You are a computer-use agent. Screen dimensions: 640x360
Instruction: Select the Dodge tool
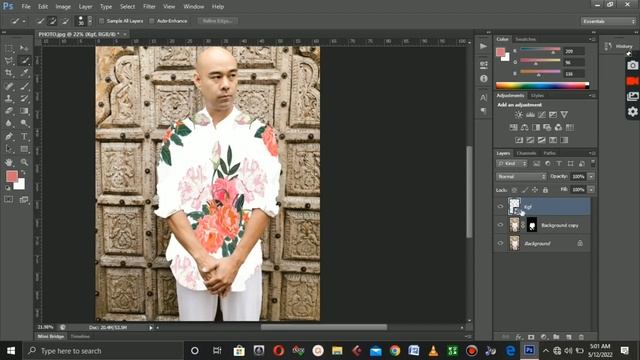point(24,123)
